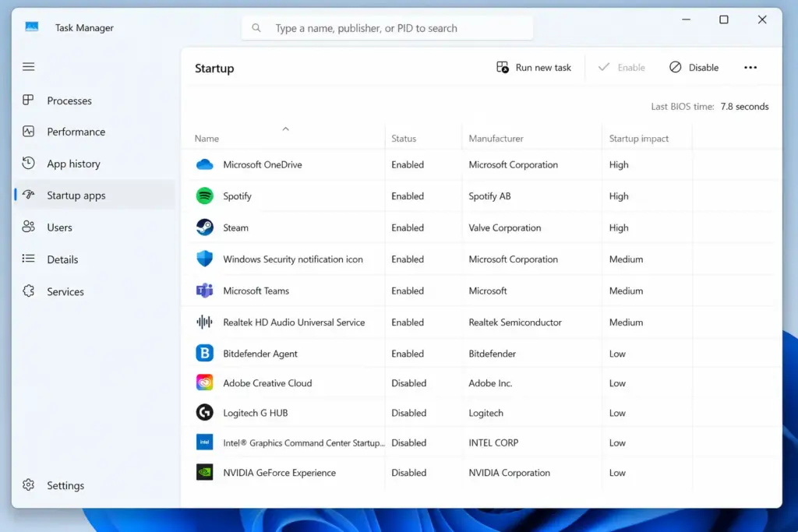Select the Logitech G HUB row name

coord(256,413)
